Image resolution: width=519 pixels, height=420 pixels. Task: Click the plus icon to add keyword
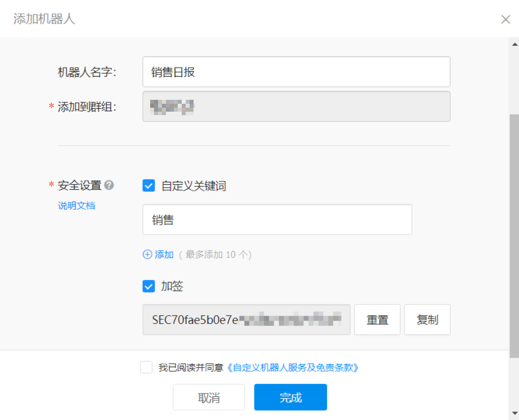coord(147,254)
